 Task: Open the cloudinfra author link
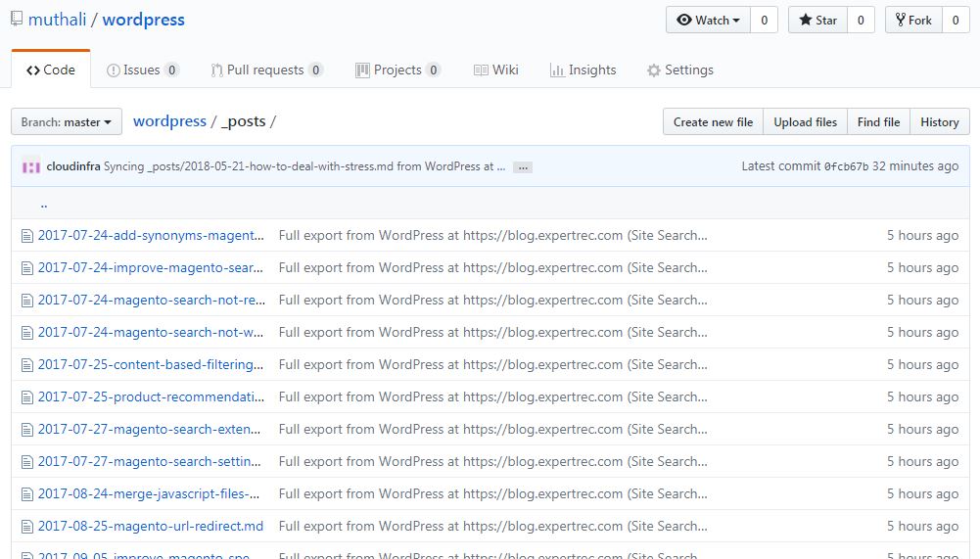[73, 166]
